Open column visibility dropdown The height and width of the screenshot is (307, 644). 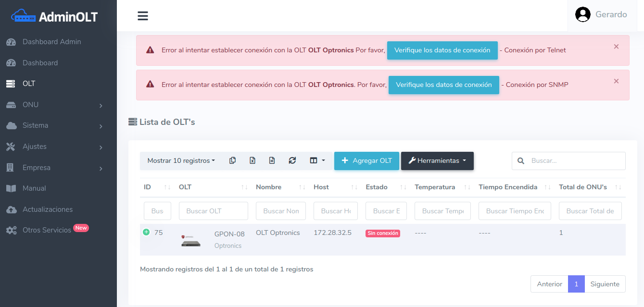click(317, 161)
